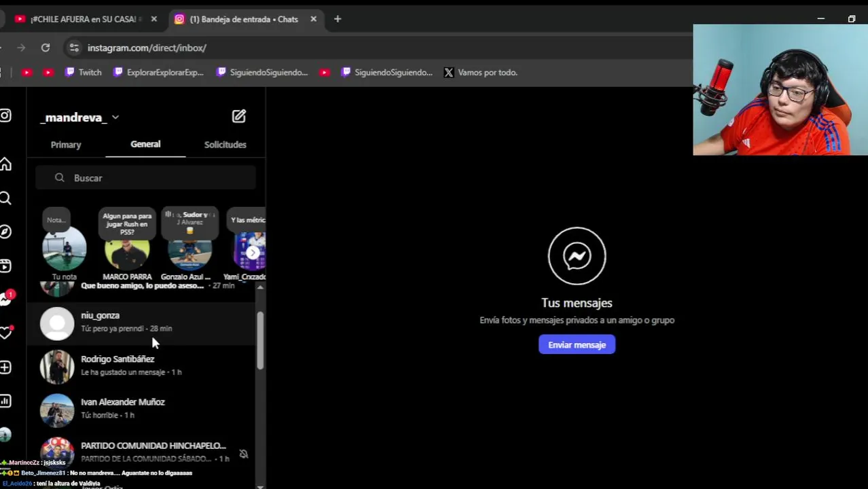Screen dimensions: 868x489
Task: Open profile avatar at bottom of sidebar
Action: pos(5,435)
